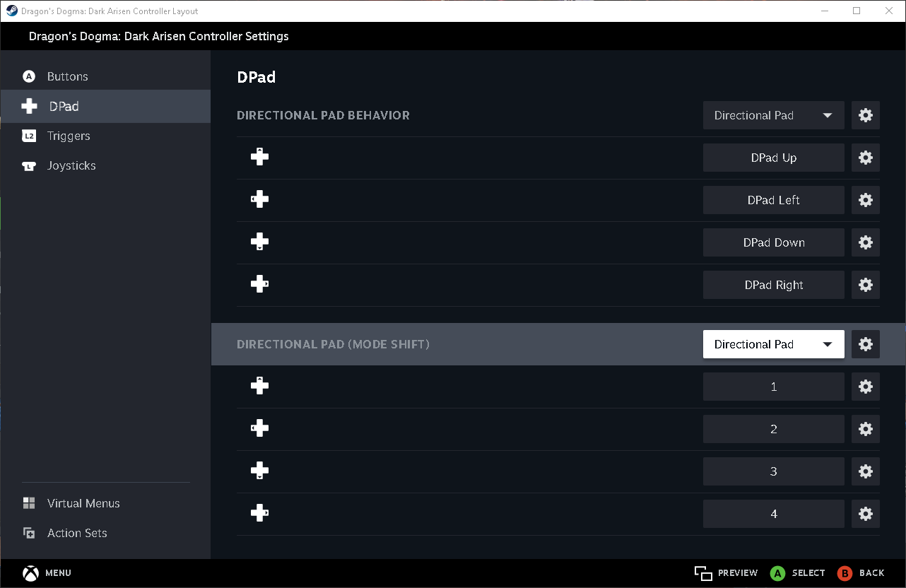
Task: Click the dpad-up icon beside DPad Up
Action: [x=259, y=157]
